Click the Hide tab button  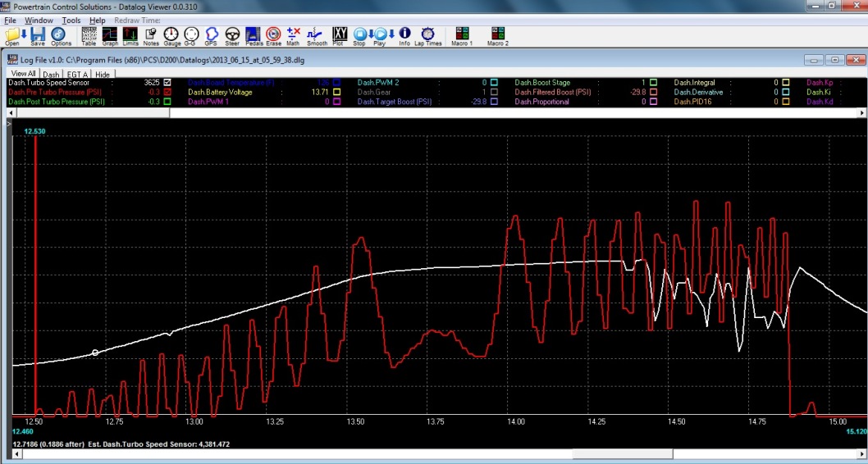tap(103, 74)
